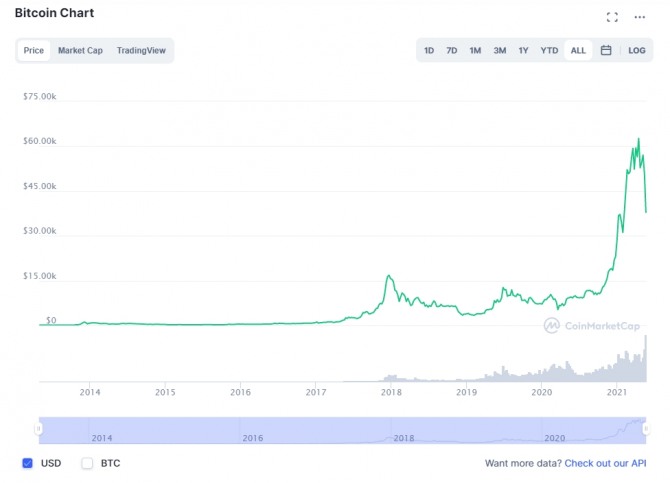Switch to the TradingView tab
670x483 pixels.
[141, 50]
